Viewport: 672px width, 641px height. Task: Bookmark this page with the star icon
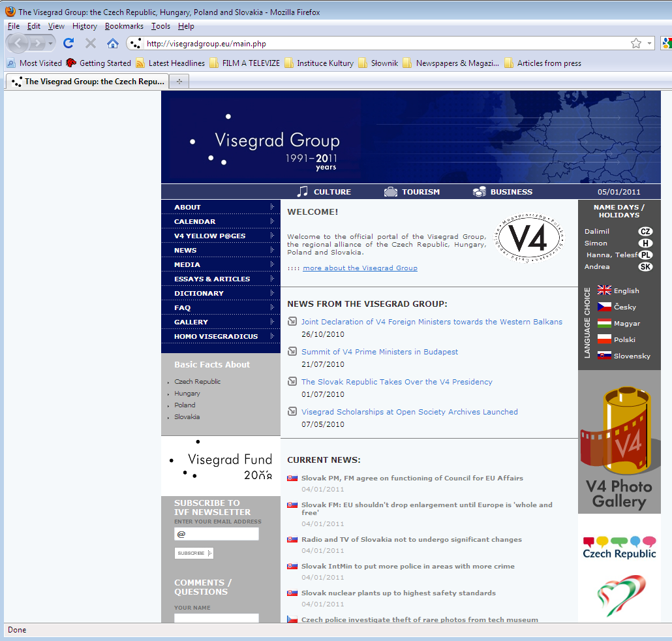tap(636, 43)
